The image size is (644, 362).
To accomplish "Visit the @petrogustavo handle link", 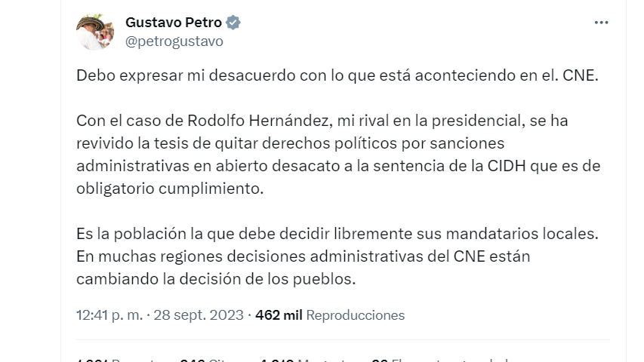I will pyautogui.click(x=174, y=41).
